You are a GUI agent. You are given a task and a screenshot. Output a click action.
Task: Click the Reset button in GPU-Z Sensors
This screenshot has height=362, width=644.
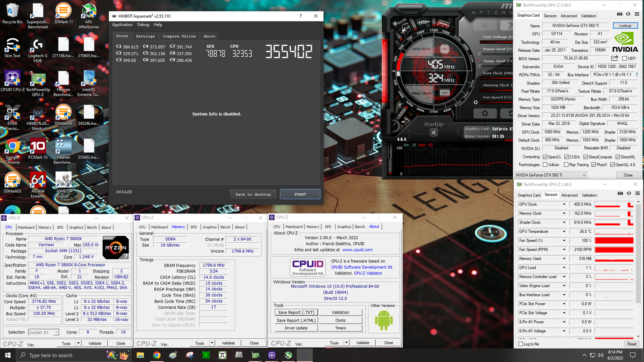632,344
